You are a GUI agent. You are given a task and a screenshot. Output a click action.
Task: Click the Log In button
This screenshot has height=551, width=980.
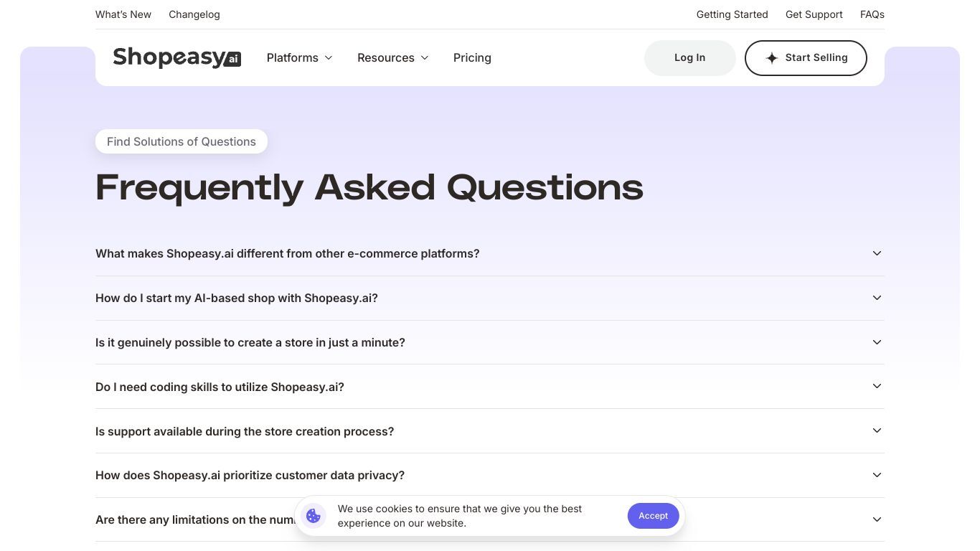(x=689, y=58)
